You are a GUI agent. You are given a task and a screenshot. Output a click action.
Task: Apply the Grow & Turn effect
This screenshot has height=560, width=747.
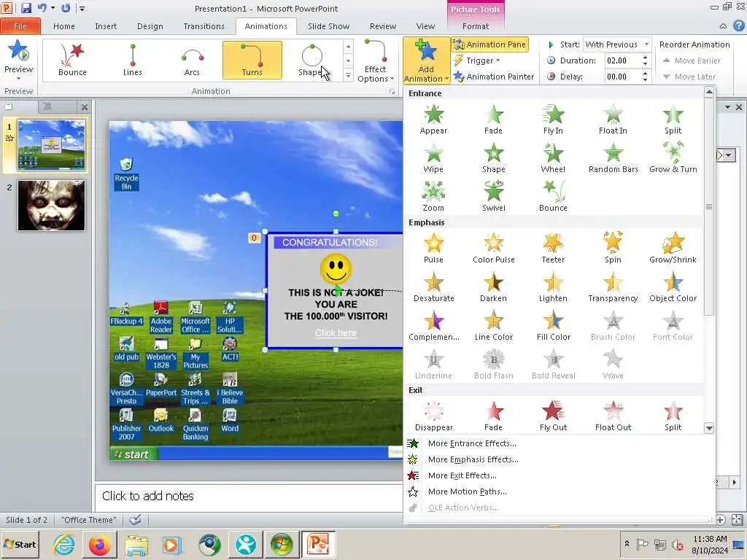point(673,158)
